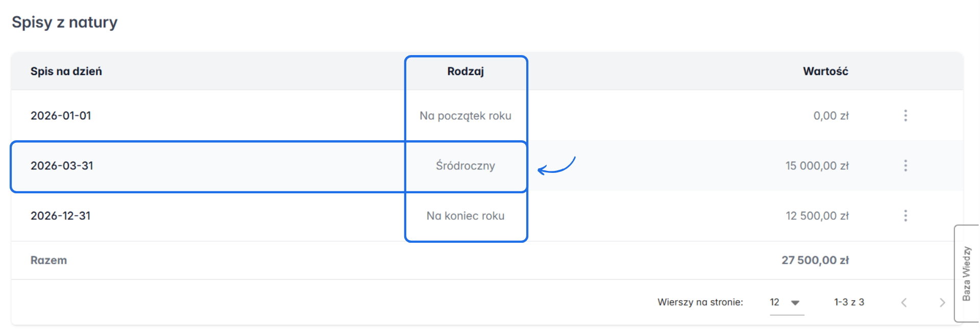Sort by the 'Wartość' column

coord(825,71)
